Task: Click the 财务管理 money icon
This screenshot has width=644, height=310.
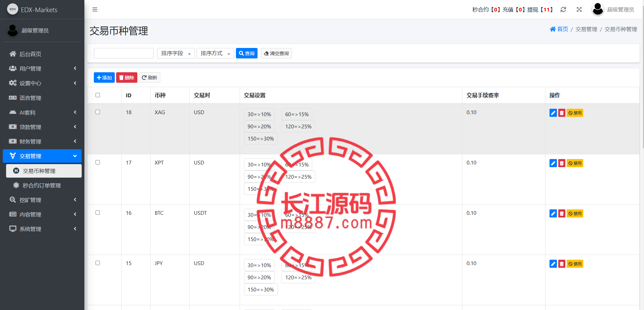Action: (x=13, y=141)
